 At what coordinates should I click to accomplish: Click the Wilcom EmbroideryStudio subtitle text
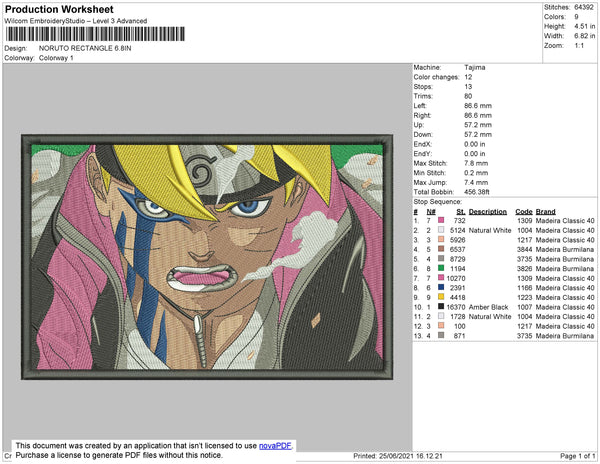[x=76, y=21]
